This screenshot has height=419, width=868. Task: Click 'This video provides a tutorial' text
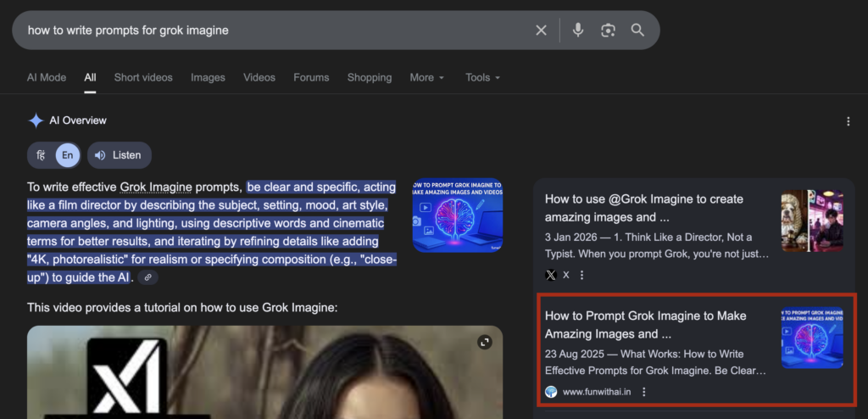click(x=182, y=308)
